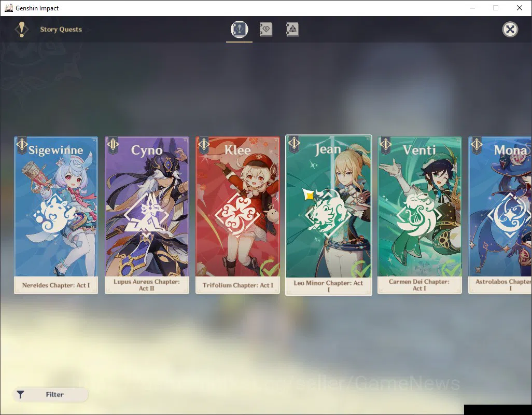
Task: Click 'Nereides Chapter: Act I' label
Action: point(56,285)
